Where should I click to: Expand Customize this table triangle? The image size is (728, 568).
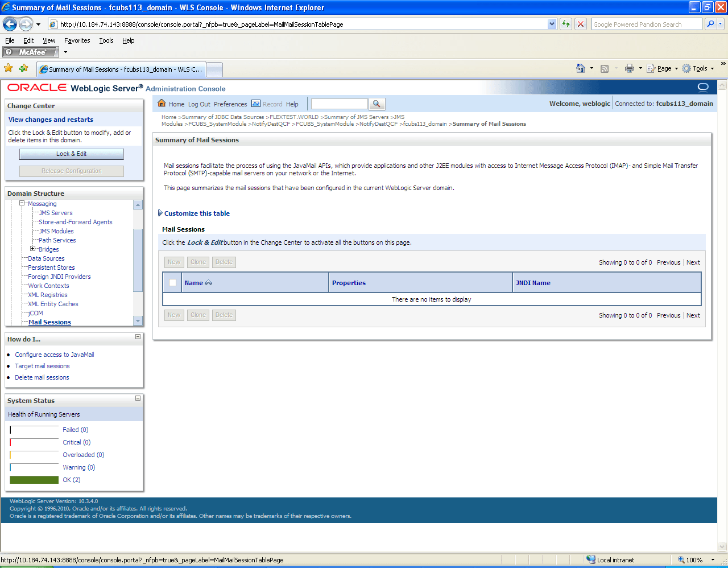(160, 213)
